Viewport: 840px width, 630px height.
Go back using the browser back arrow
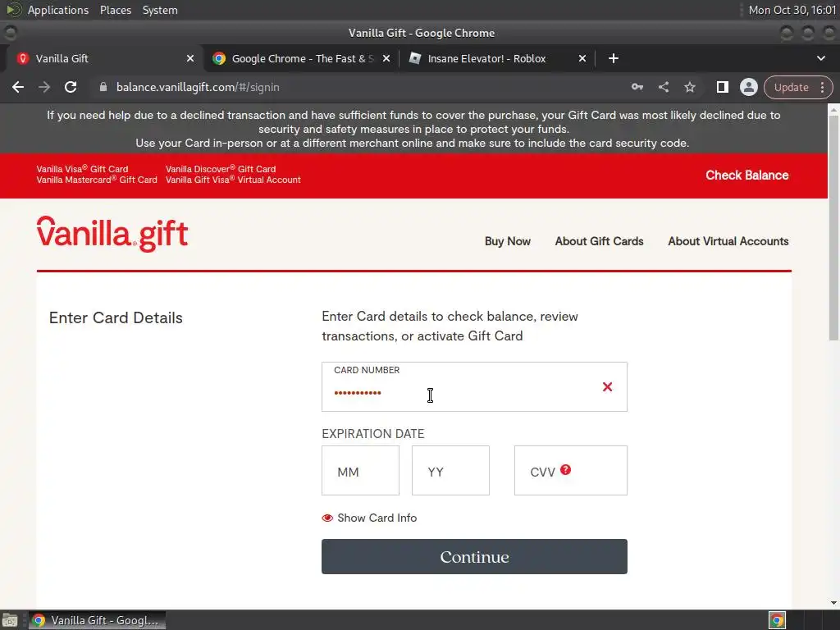coord(18,87)
